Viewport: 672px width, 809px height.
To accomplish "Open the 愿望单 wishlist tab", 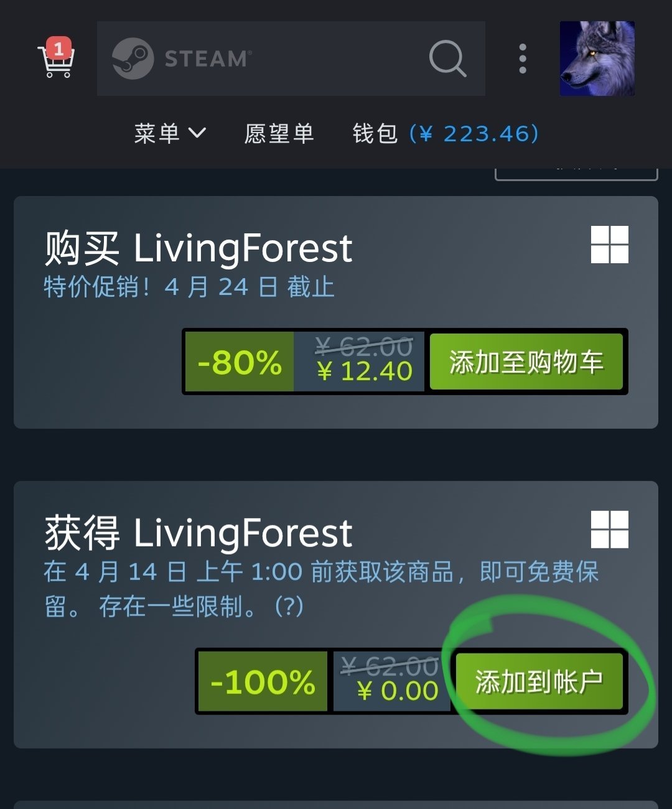I will point(279,133).
